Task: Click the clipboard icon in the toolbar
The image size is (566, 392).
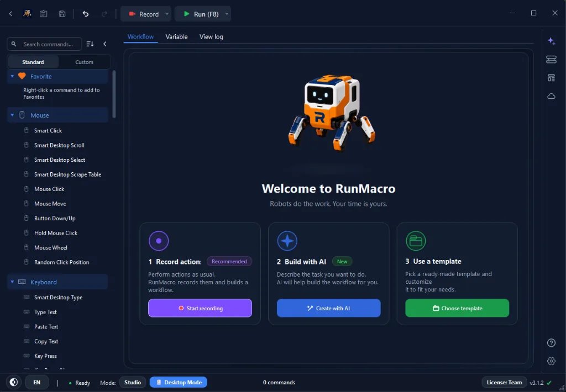Action: click(x=43, y=14)
